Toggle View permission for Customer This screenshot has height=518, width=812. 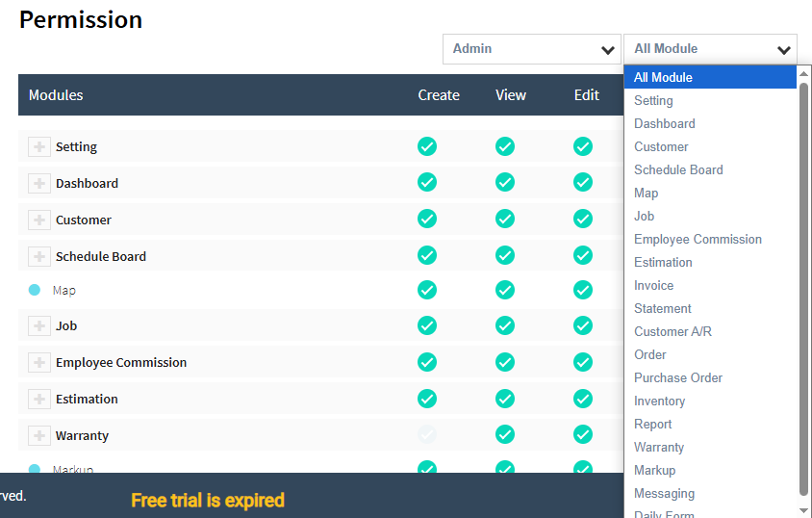pos(505,220)
